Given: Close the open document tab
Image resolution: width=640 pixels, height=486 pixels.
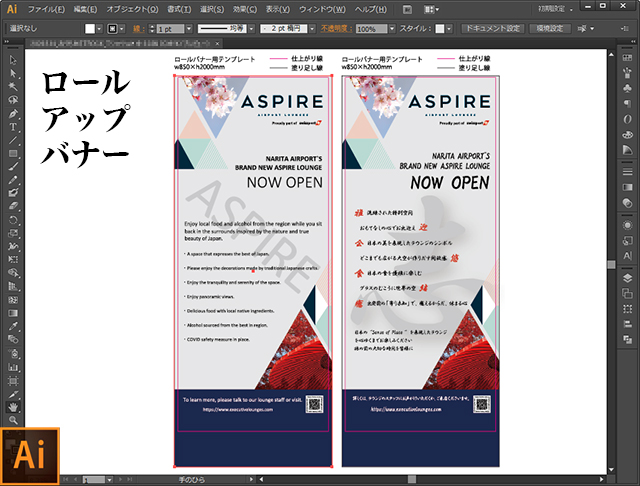Looking at the screenshot, I should tap(217, 43).
